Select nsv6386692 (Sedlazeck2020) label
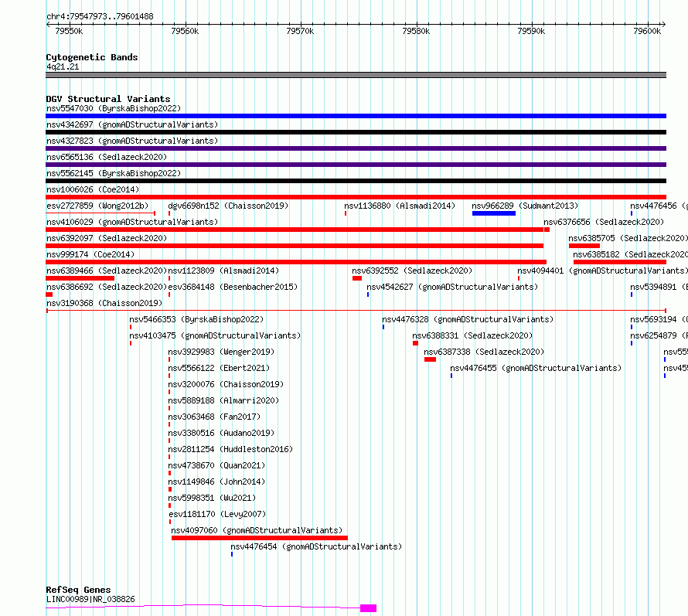This screenshot has height=616, width=688. 107,287
